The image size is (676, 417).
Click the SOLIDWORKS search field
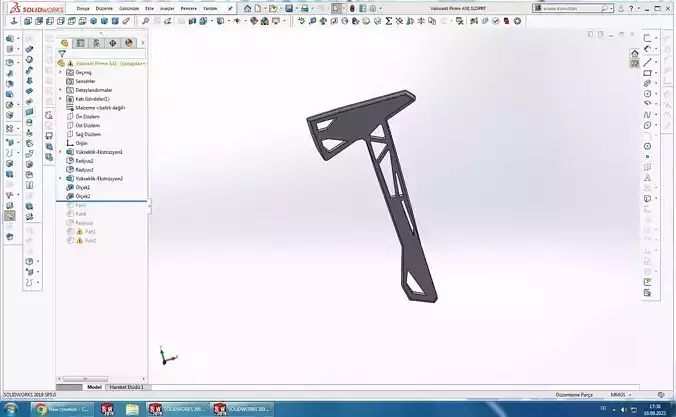(x=571, y=8)
